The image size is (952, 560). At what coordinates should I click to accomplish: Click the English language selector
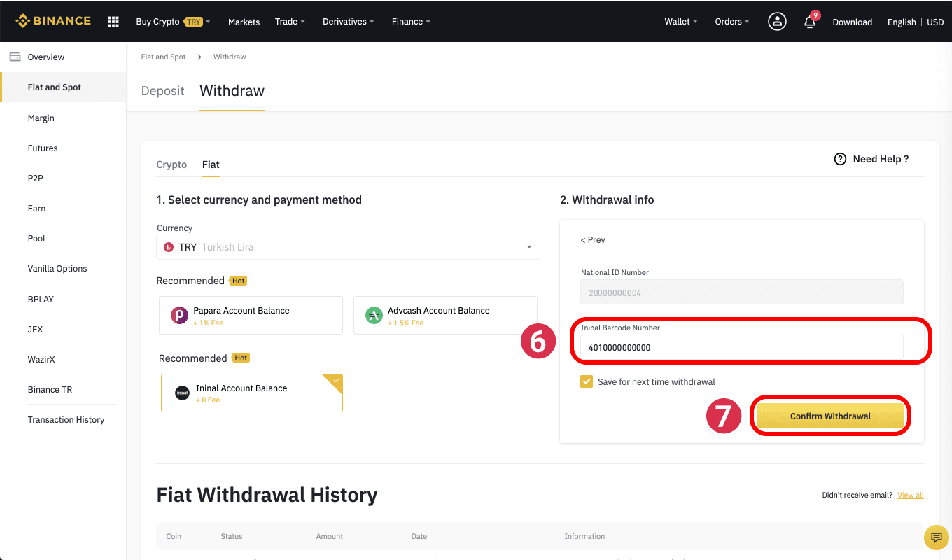(x=902, y=22)
